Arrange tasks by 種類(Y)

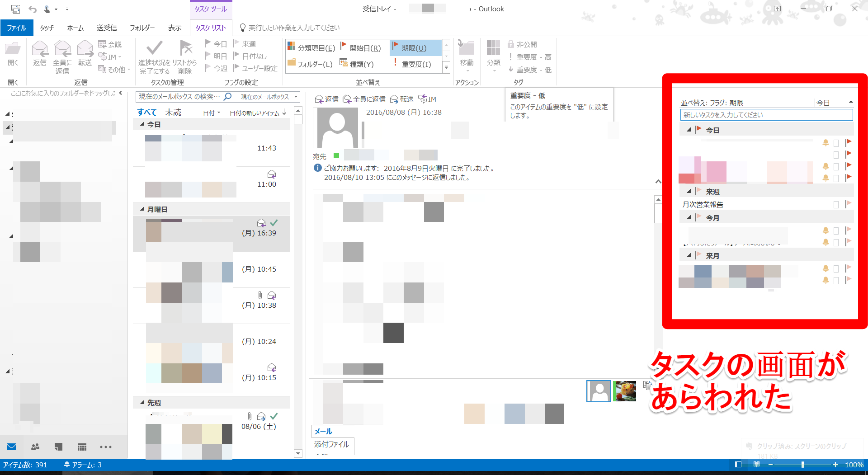click(x=357, y=64)
